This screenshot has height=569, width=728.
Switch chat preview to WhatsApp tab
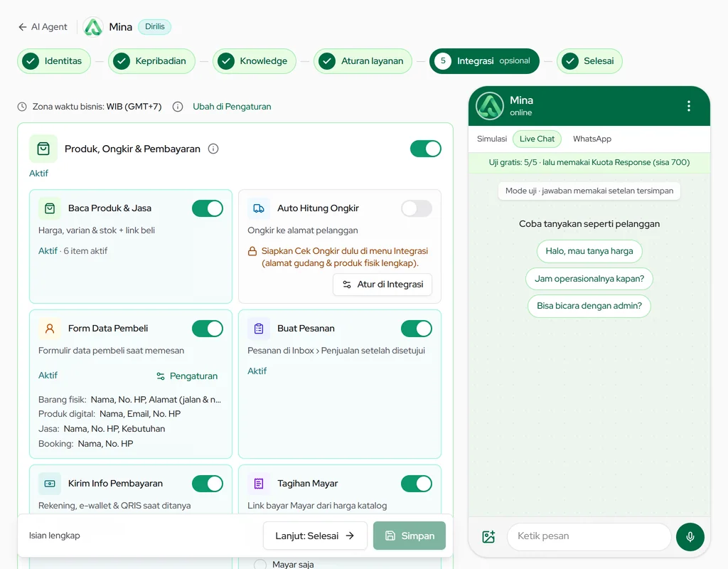click(592, 139)
